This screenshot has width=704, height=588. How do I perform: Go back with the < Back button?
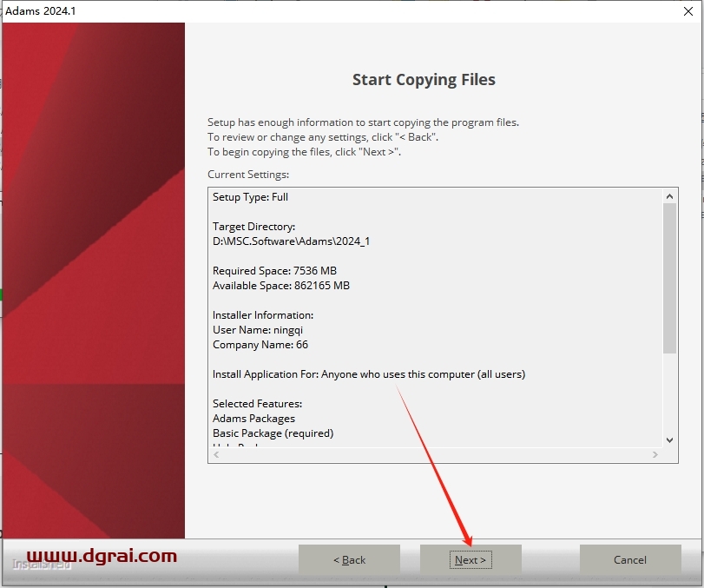(x=349, y=559)
